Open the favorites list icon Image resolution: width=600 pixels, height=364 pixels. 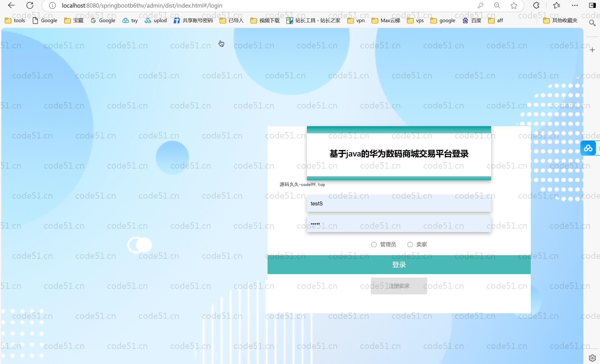[556, 5]
